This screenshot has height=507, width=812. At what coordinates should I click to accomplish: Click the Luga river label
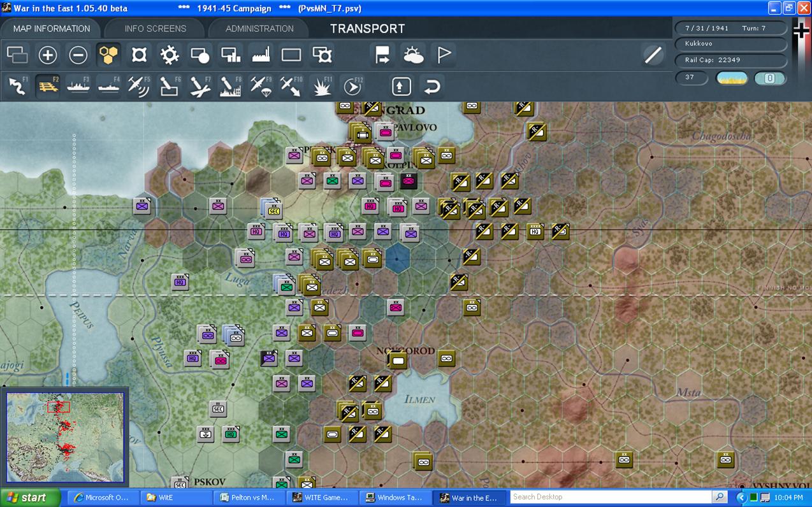pyautogui.click(x=237, y=278)
